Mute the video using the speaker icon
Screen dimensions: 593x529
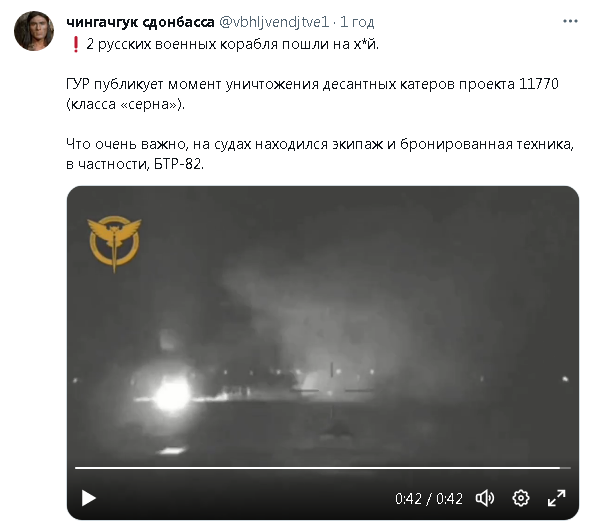click(x=485, y=498)
